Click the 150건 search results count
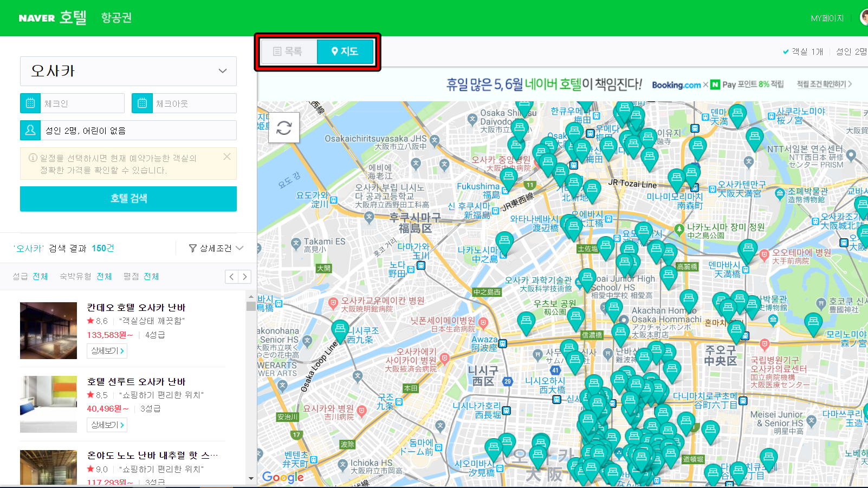The image size is (868, 488). 103,248
